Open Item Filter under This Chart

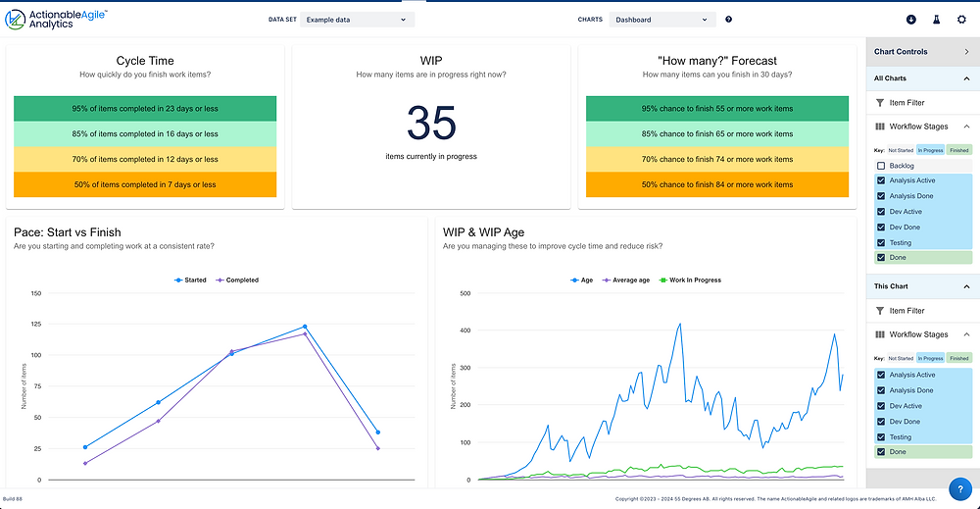(906, 311)
